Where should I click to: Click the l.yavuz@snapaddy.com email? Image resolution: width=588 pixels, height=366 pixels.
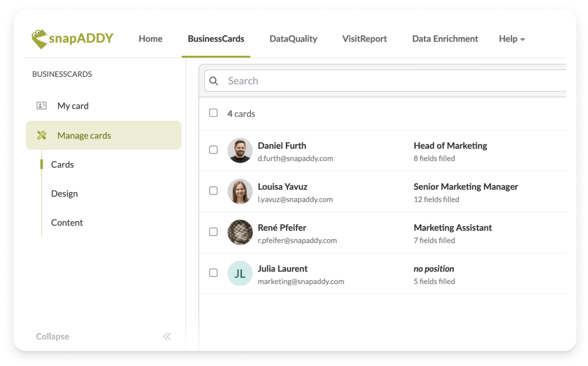coord(295,200)
